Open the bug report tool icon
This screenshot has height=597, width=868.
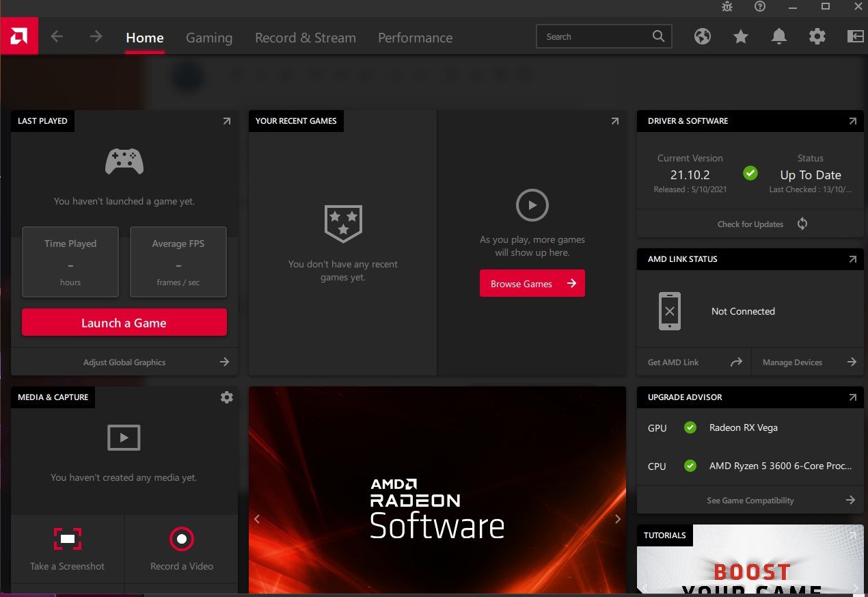[727, 7]
